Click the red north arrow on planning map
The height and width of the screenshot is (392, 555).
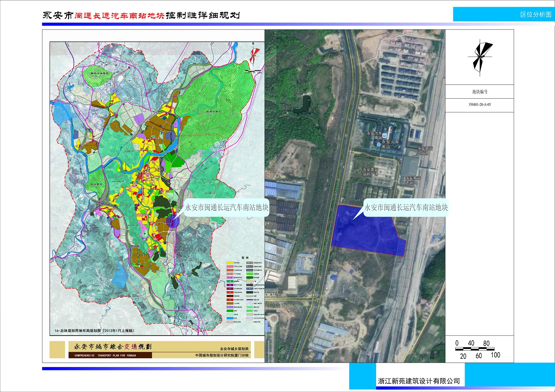pyautogui.click(x=253, y=56)
